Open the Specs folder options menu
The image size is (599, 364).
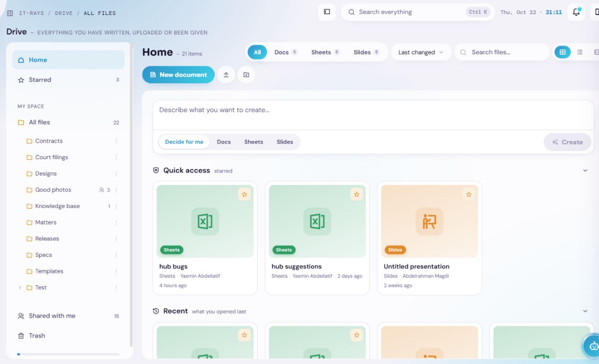[x=116, y=255]
